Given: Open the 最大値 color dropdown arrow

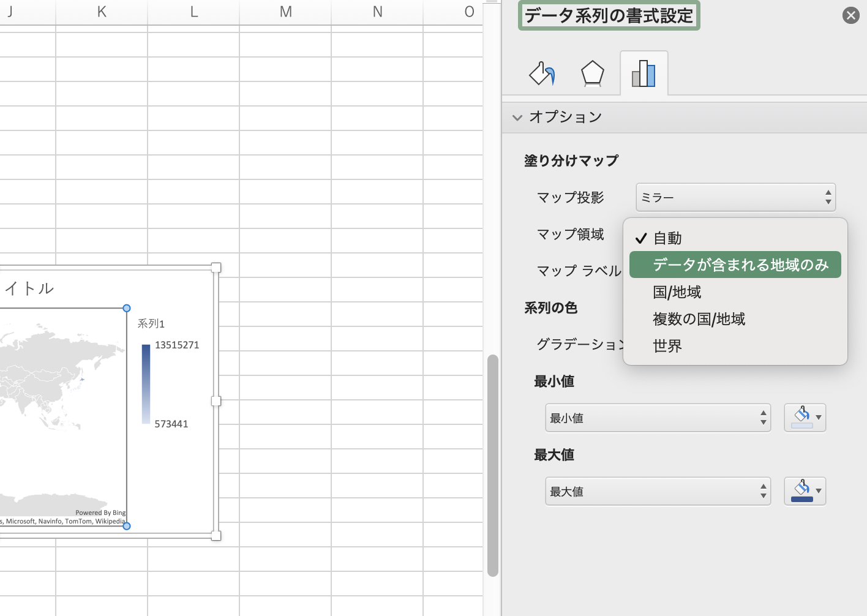Looking at the screenshot, I should click(x=819, y=491).
